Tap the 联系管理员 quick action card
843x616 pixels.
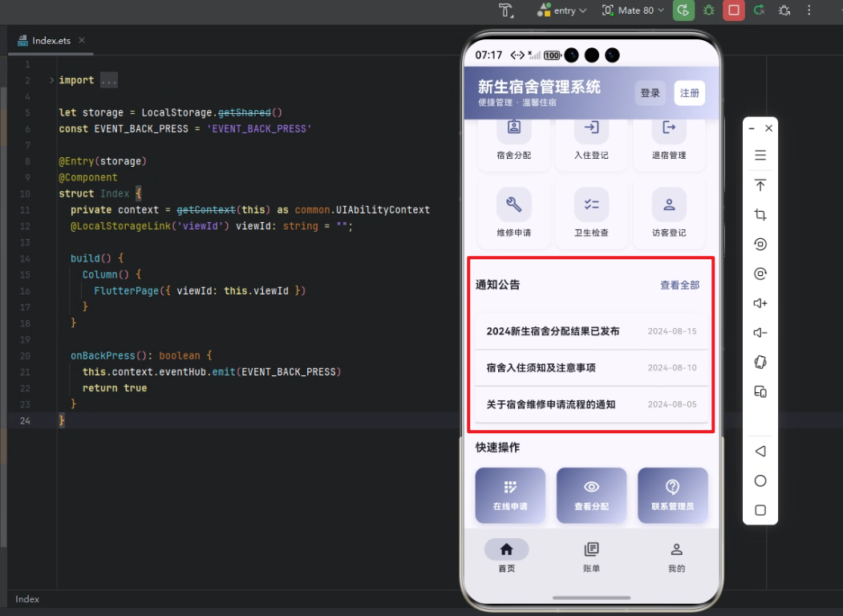673,495
